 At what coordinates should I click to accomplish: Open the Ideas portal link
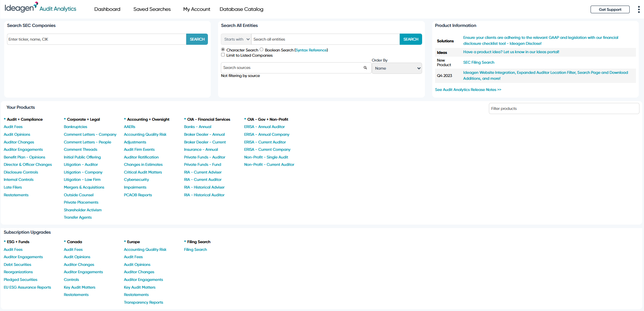pyautogui.click(x=511, y=52)
